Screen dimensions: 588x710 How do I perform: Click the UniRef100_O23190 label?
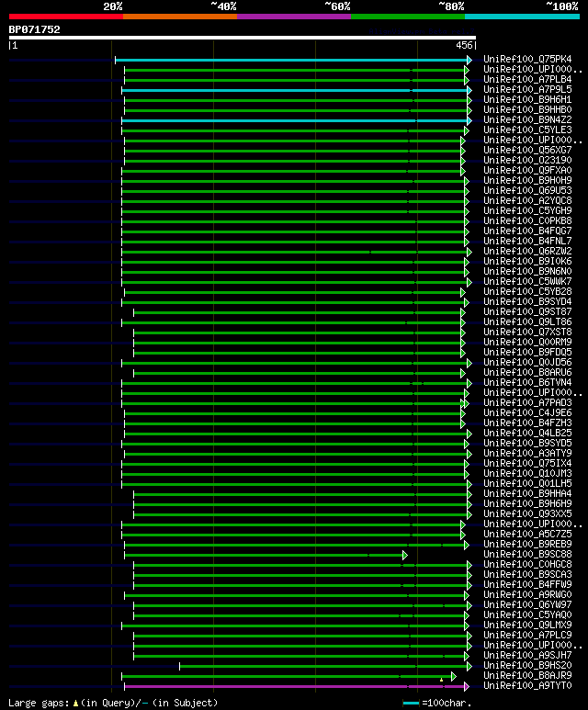click(527, 161)
